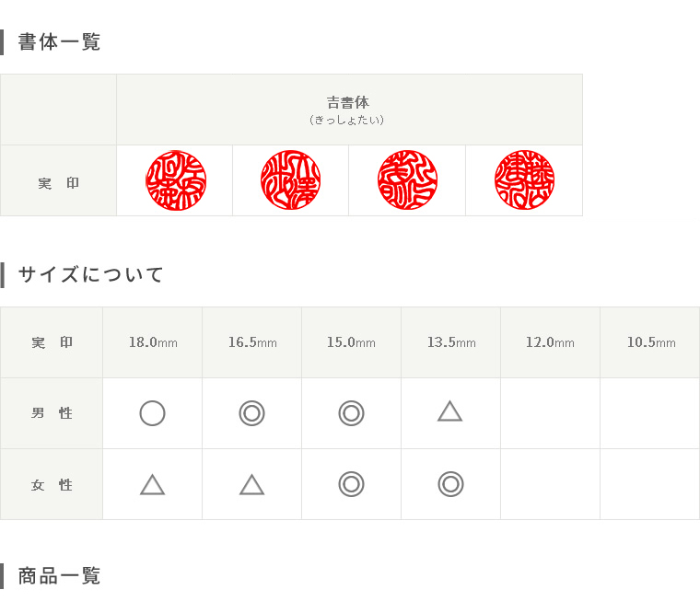Click the double circle for 男性 15.0mm
The image size is (700, 613).
(351, 413)
